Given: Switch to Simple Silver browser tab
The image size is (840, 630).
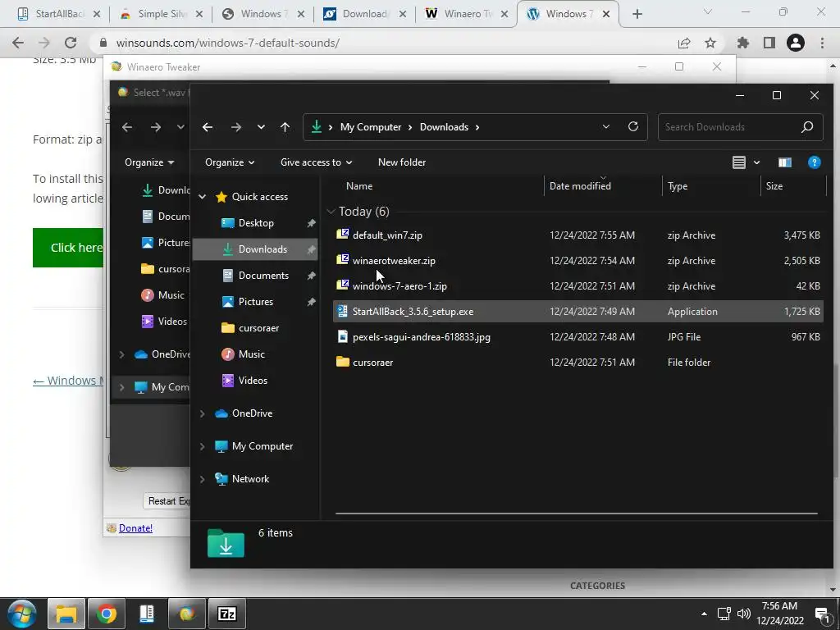Looking at the screenshot, I should point(162,14).
